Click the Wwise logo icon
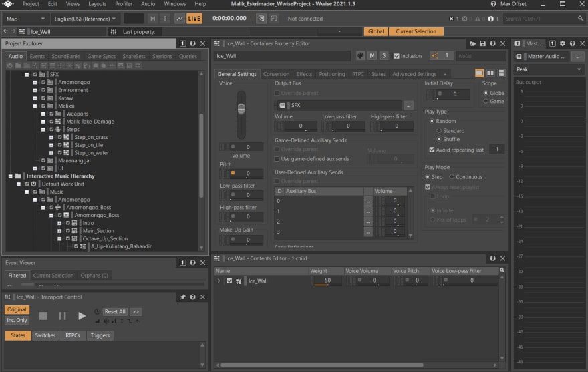The height and width of the screenshot is (372, 588). [x=7, y=4]
